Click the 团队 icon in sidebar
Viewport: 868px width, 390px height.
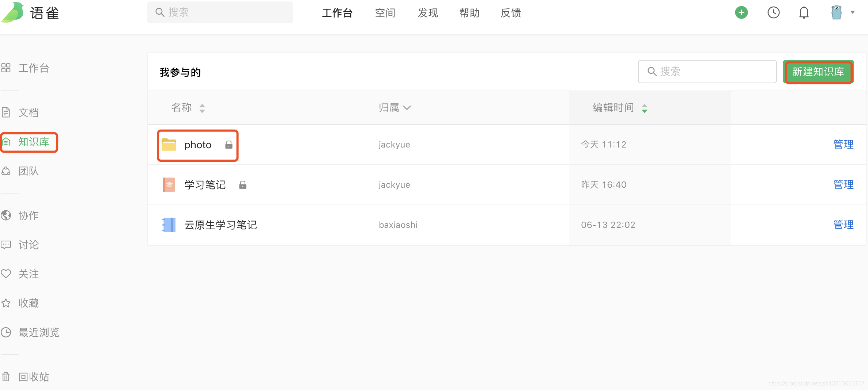point(6,171)
